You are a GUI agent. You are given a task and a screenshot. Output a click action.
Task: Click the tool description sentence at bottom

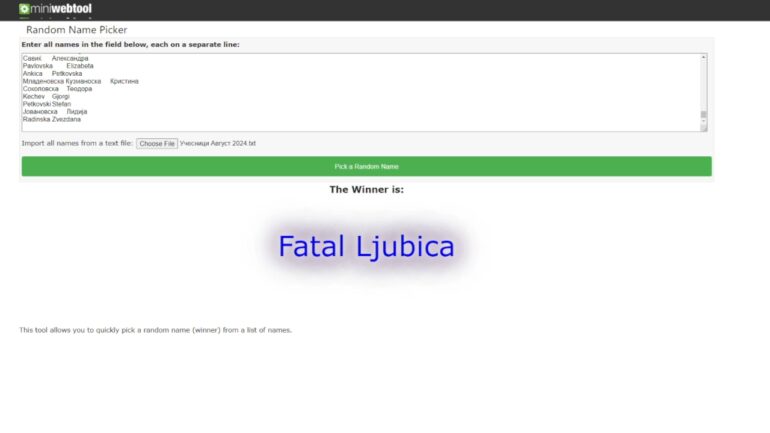click(x=156, y=330)
